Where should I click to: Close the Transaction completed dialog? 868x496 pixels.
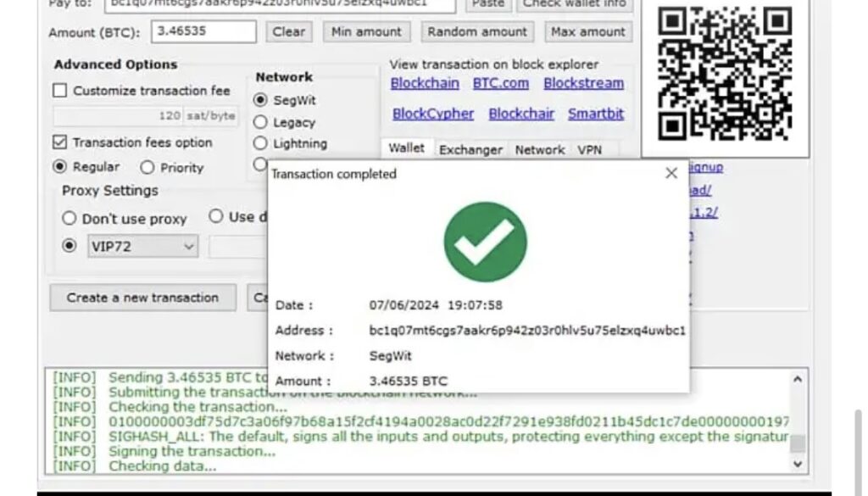(x=670, y=172)
